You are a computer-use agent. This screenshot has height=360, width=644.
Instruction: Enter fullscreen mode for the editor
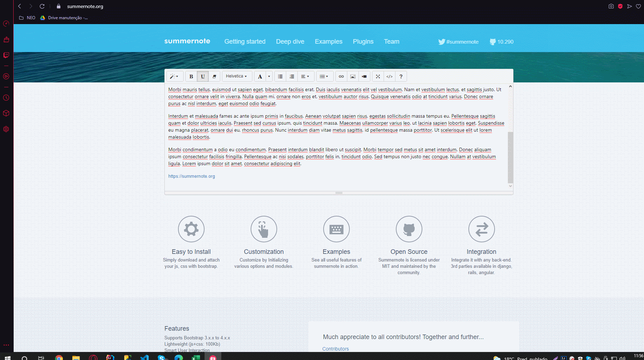click(378, 76)
